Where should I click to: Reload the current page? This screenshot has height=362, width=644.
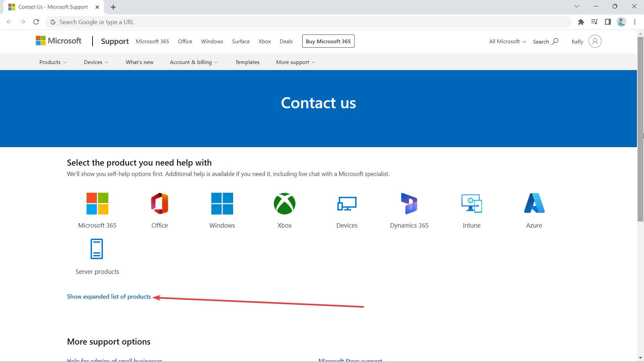pos(36,22)
